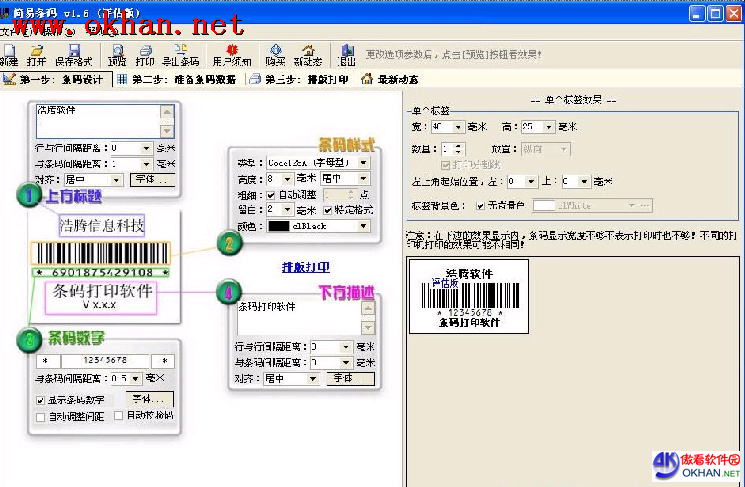Click the 条码打印软件 description text box
The width and height of the screenshot is (745, 487).
click(x=299, y=317)
